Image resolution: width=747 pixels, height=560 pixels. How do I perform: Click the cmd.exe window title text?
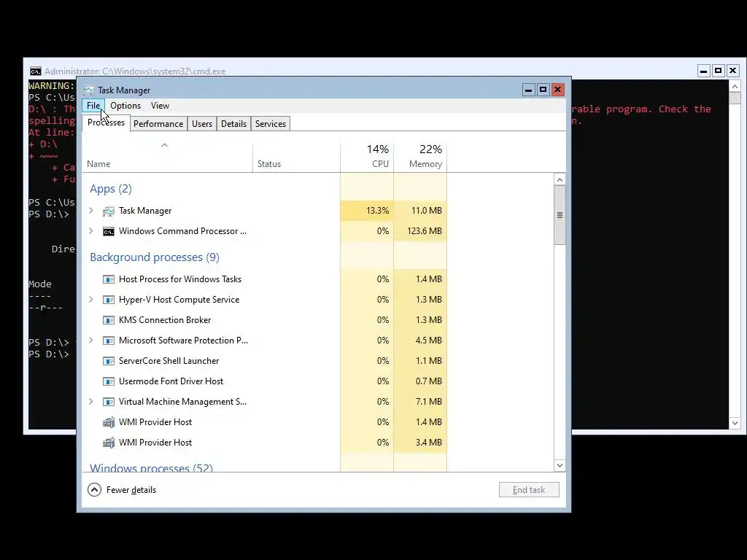135,71
